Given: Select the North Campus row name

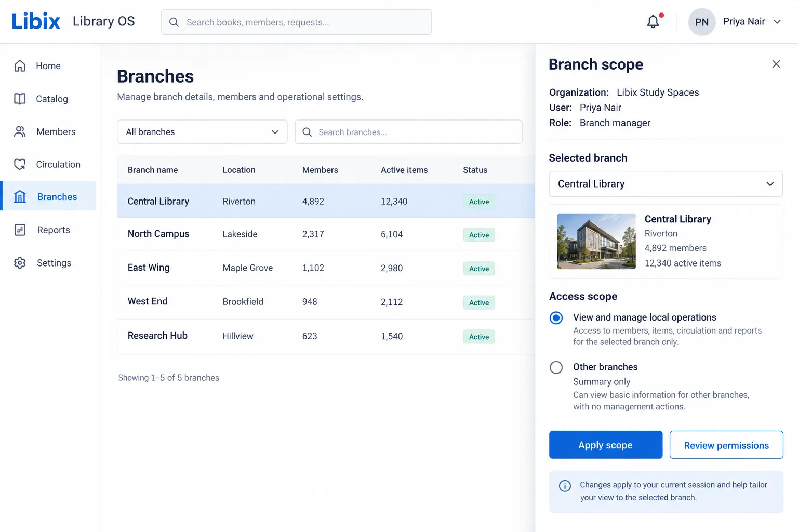Looking at the screenshot, I should tap(158, 234).
